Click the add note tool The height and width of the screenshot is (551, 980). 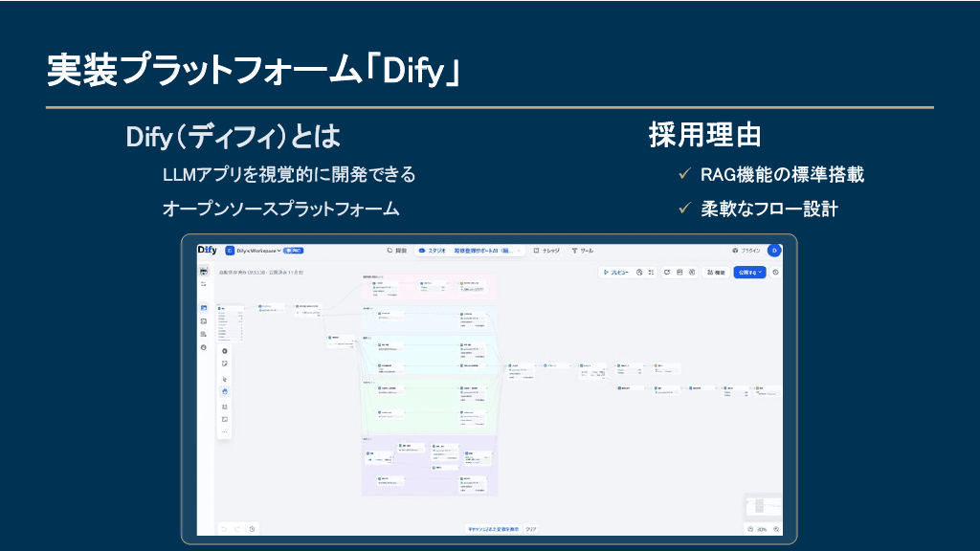[224, 364]
